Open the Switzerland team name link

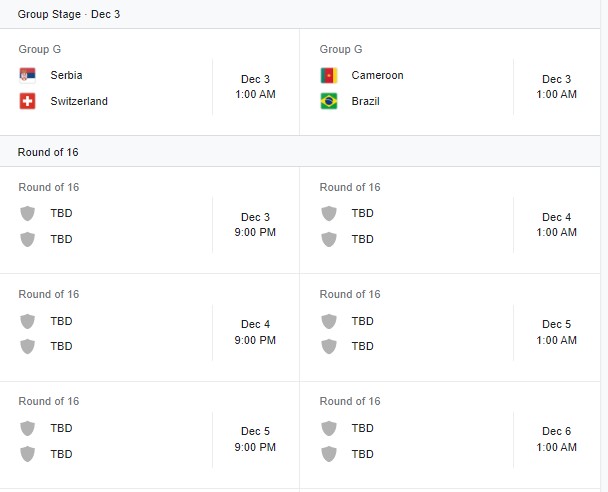click(x=79, y=101)
